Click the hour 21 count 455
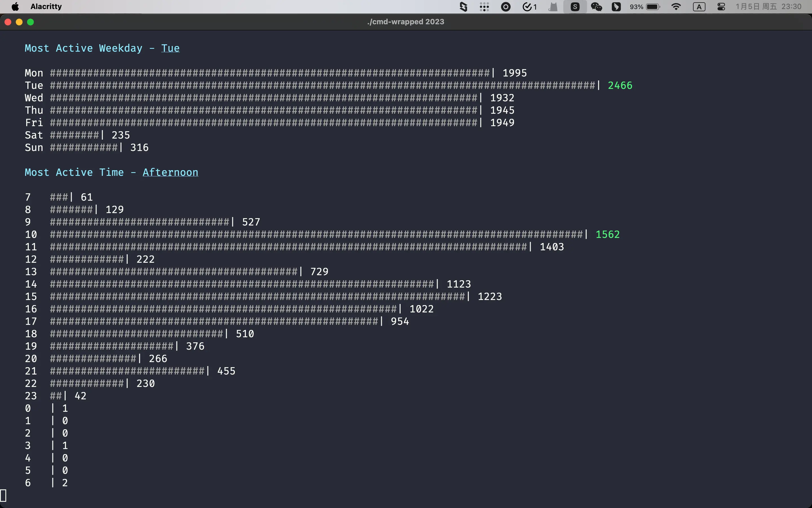The height and width of the screenshot is (508, 812). [226, 371]
